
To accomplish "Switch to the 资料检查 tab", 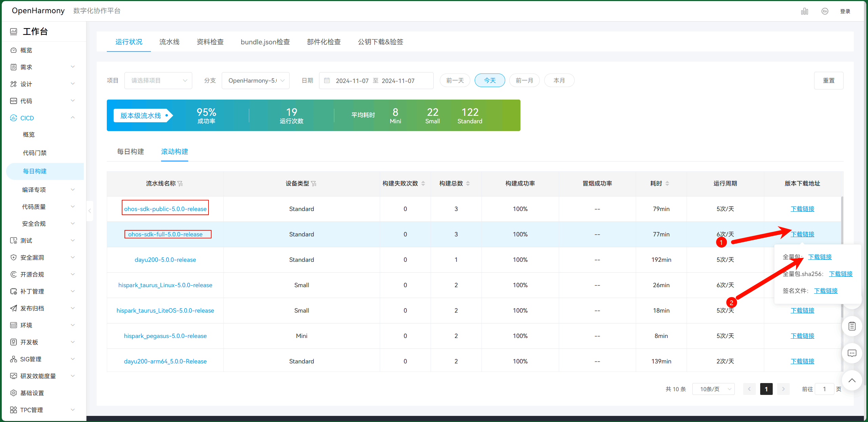I will point(210,42).
